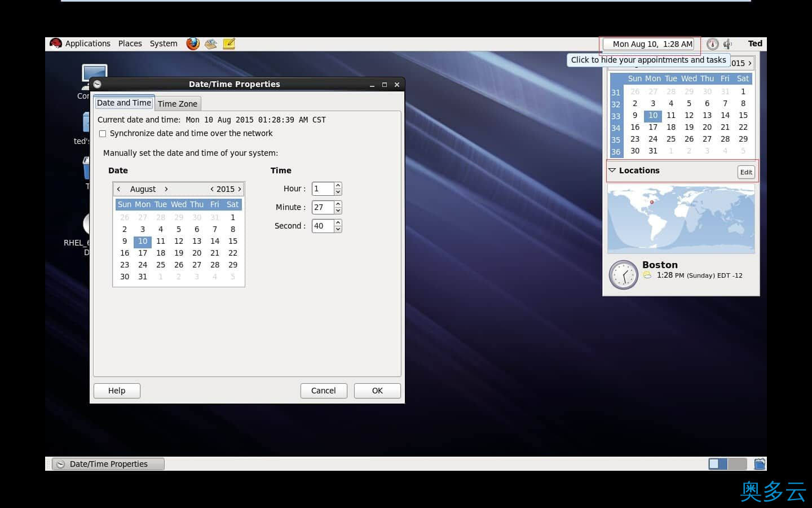This screenshot has height=508, width=812.
Task: Increase the Second value
Action: click(338, 223)
